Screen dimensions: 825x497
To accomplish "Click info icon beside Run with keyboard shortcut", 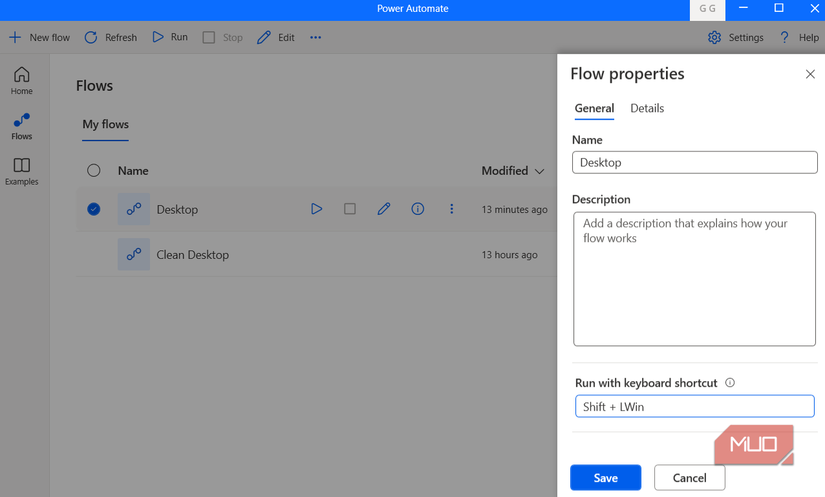I will pos(730,382).
